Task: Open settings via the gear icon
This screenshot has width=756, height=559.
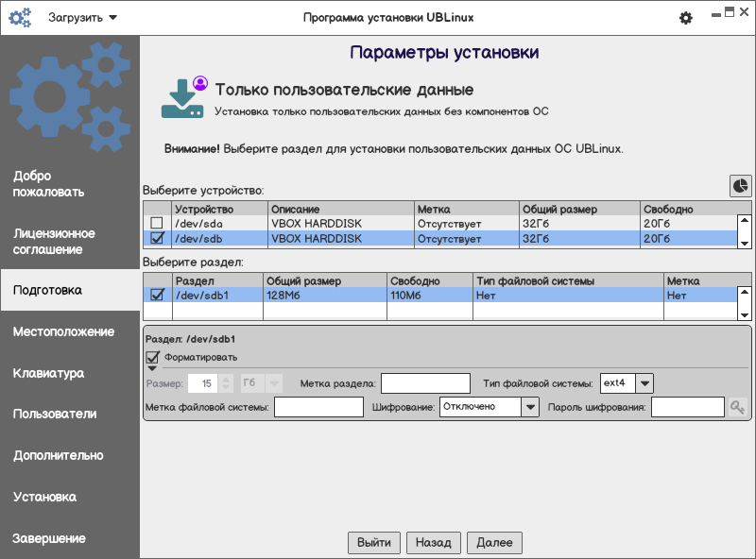Action: pos(686,18)
